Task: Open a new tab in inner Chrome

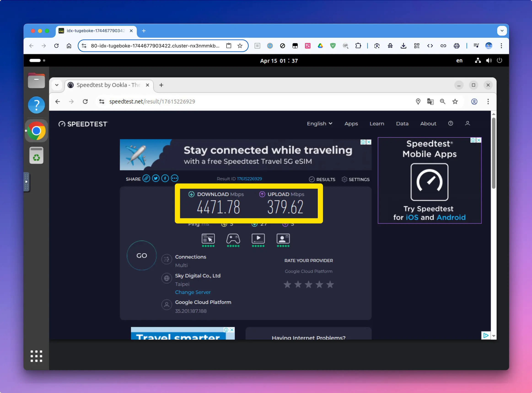Action: 161,85
